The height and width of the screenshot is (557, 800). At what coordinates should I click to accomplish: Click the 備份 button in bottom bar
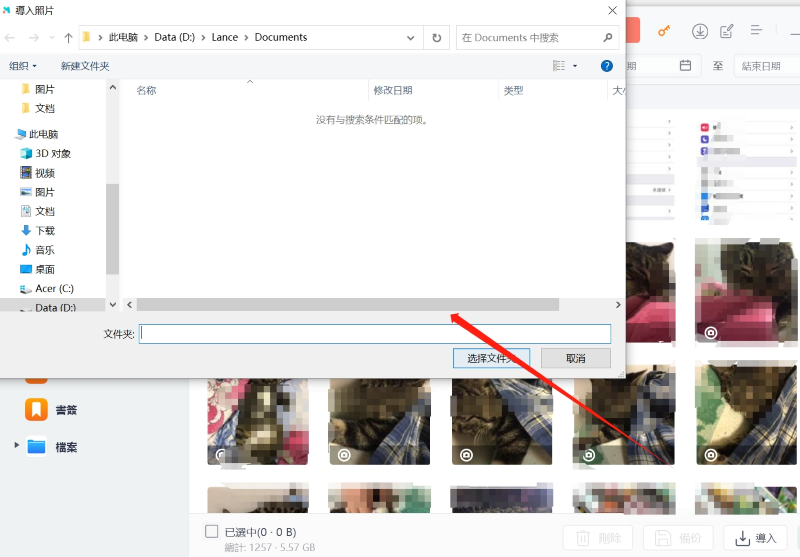point(678,538)
